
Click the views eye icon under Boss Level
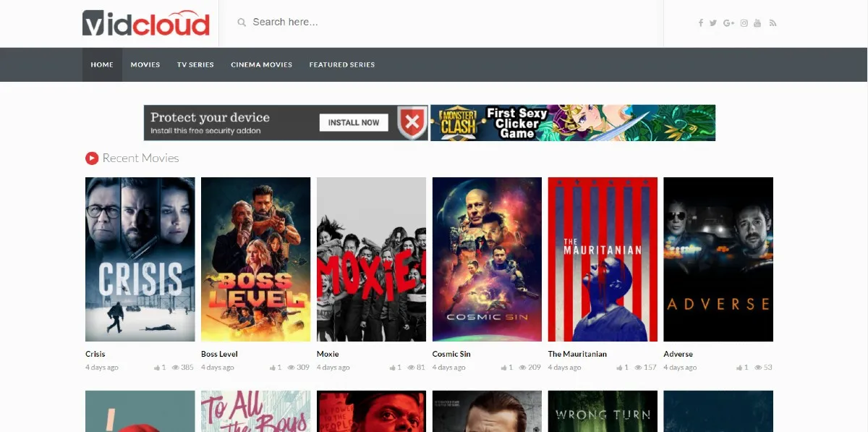[291, 368]
